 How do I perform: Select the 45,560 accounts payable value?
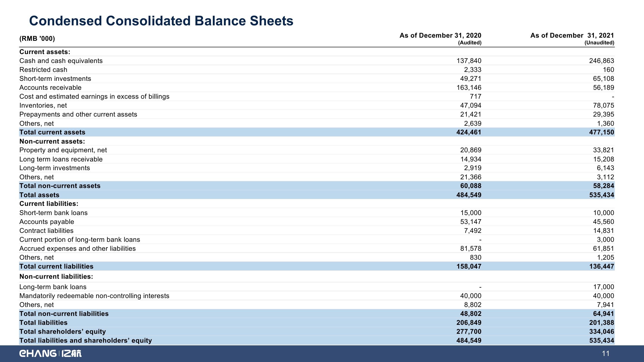coord(603,222)
